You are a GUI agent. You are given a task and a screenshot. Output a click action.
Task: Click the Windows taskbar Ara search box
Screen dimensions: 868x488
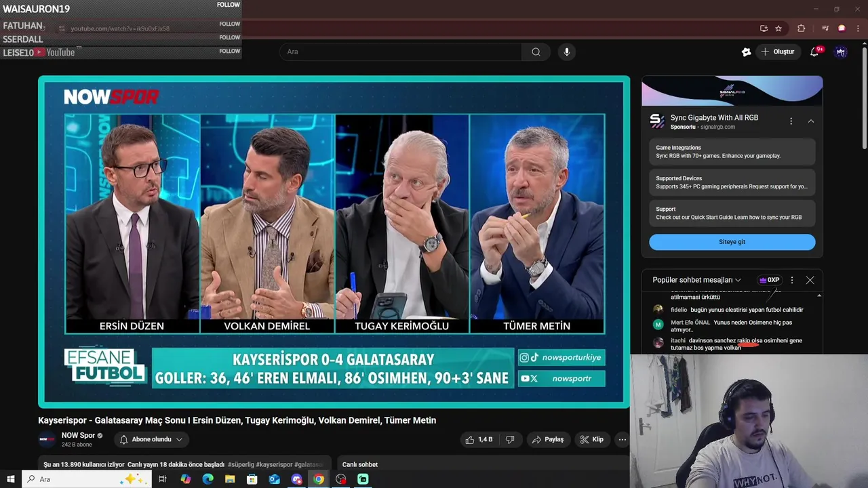88,479
